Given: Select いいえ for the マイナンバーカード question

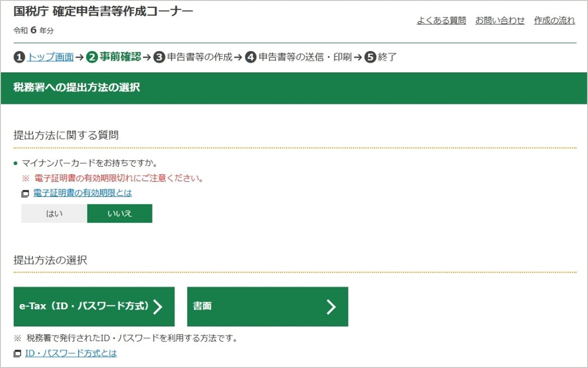Looking at the screenshot, I should click(119, 213).
